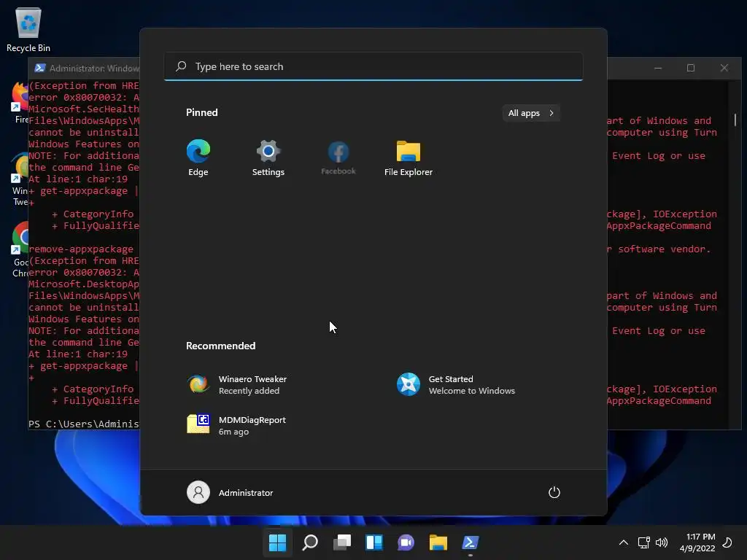Open Task View on the taskbar
The height and width of the screenshot is (560, 747).
click(342, 542)
